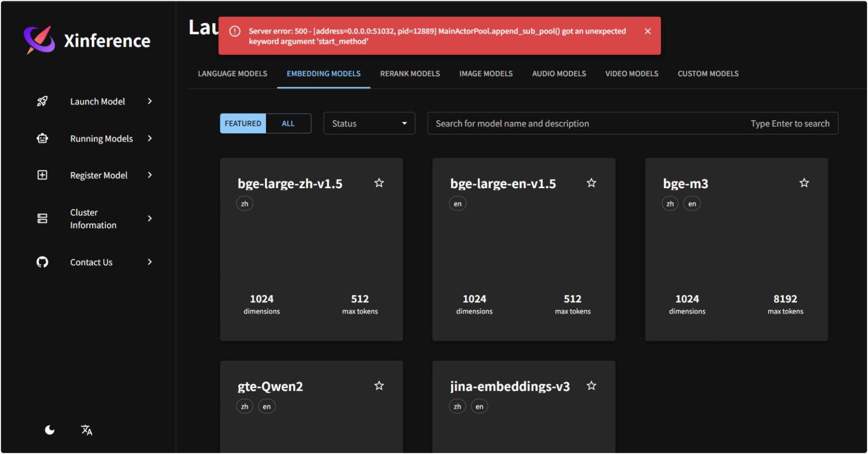Click 512 max tokens on bge-large-en-v1.5
The image size is (868, 454).
pos(573,304)
